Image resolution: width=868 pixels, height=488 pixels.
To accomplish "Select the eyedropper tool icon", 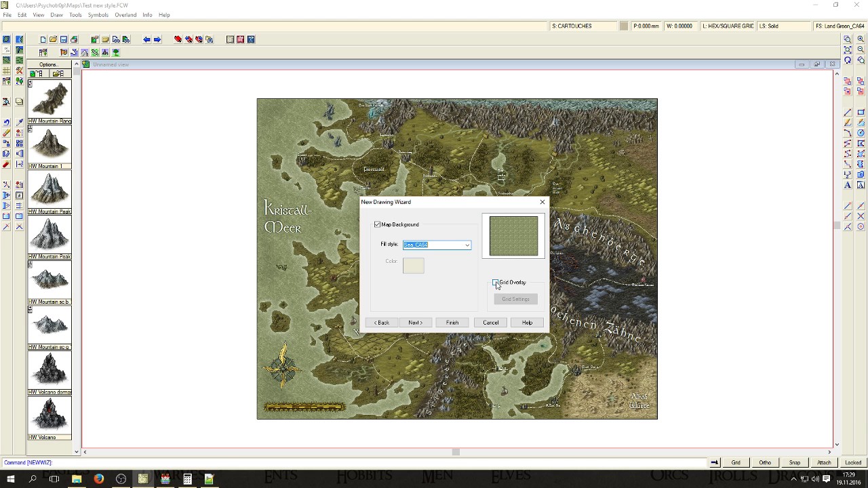I will tap(19, 123).
